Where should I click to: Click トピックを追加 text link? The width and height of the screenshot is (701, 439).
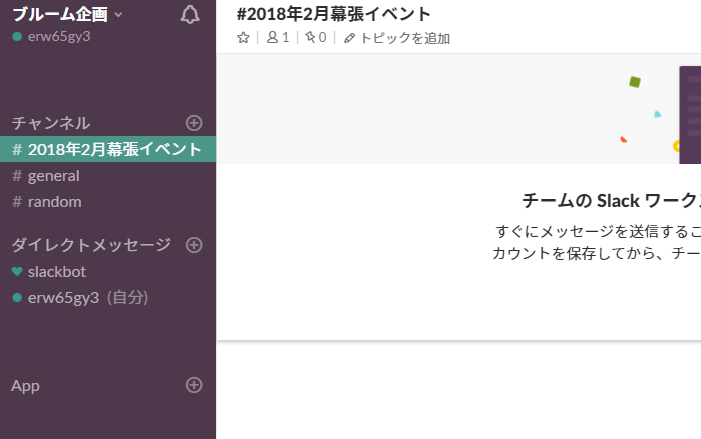click(405, 38)
